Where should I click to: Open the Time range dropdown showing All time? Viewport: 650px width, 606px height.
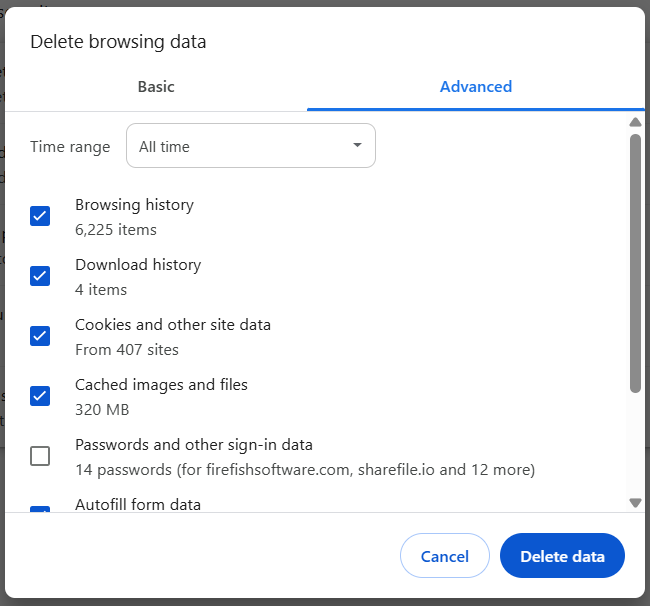click(x=250, y=146)
